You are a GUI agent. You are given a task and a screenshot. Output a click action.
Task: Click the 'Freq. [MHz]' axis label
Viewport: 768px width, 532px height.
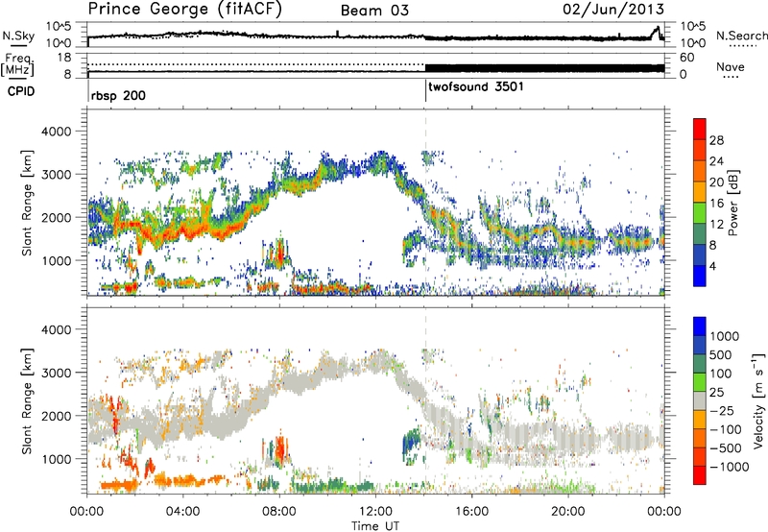tap(18, 65)
